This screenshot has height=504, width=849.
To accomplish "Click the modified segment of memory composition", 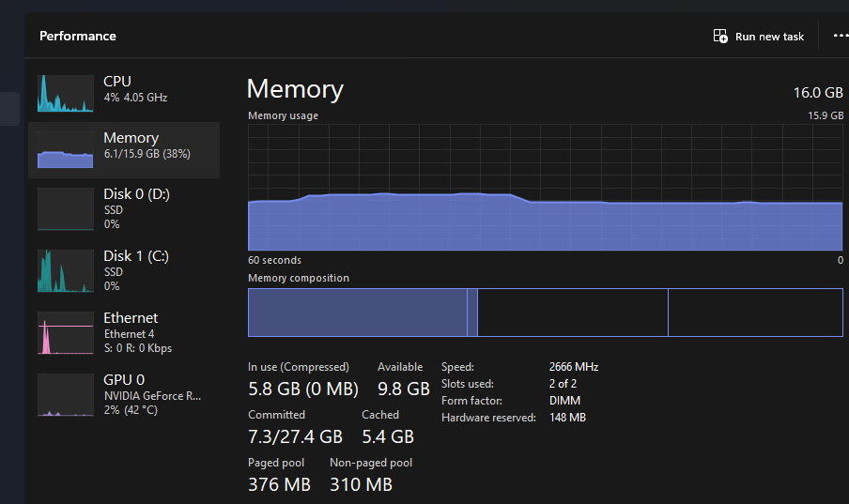I will (x=472, y=313).
